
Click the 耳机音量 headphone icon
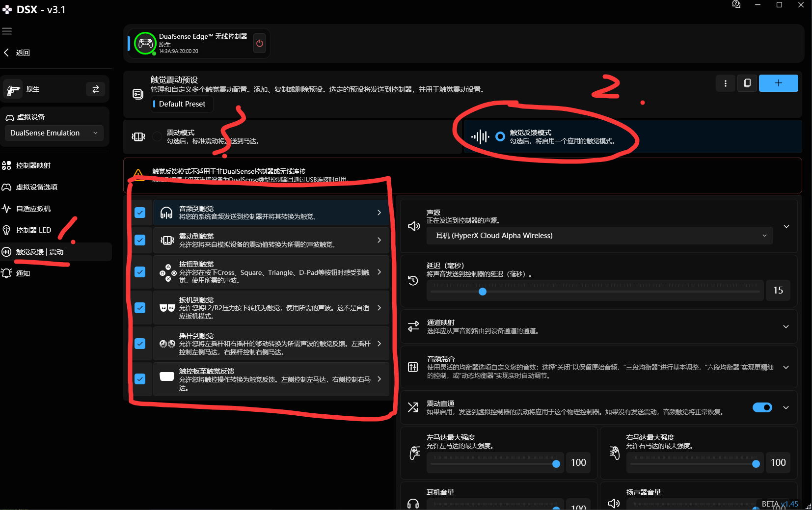click(413, 504)
